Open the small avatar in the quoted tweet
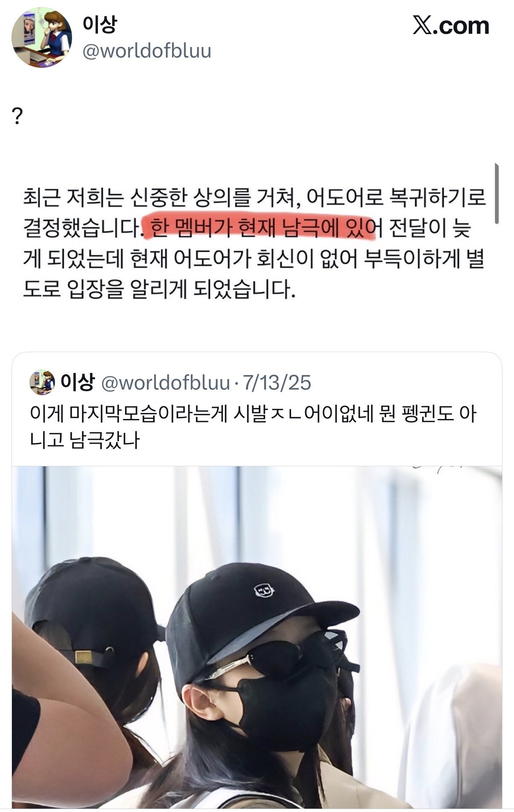Image resolution: width=514 pixels, height=812 pixels. [42, 382]
